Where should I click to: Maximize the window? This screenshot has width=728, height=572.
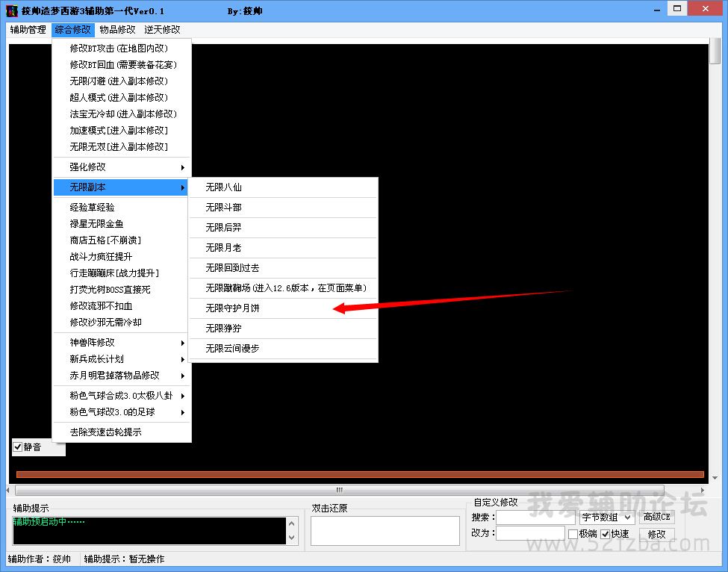tap(677, 9)
